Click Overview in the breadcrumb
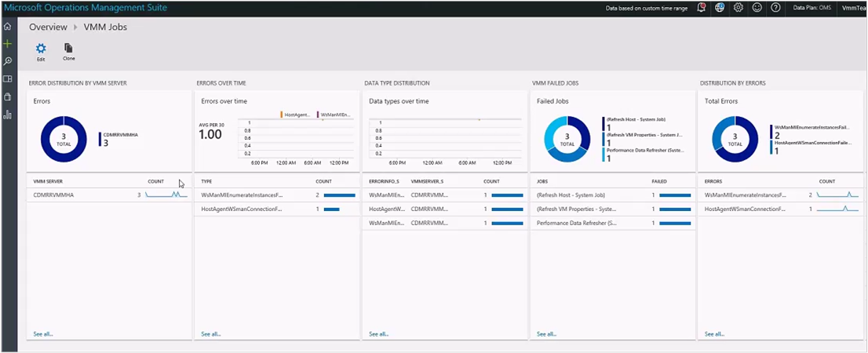 tap(48, 27)
